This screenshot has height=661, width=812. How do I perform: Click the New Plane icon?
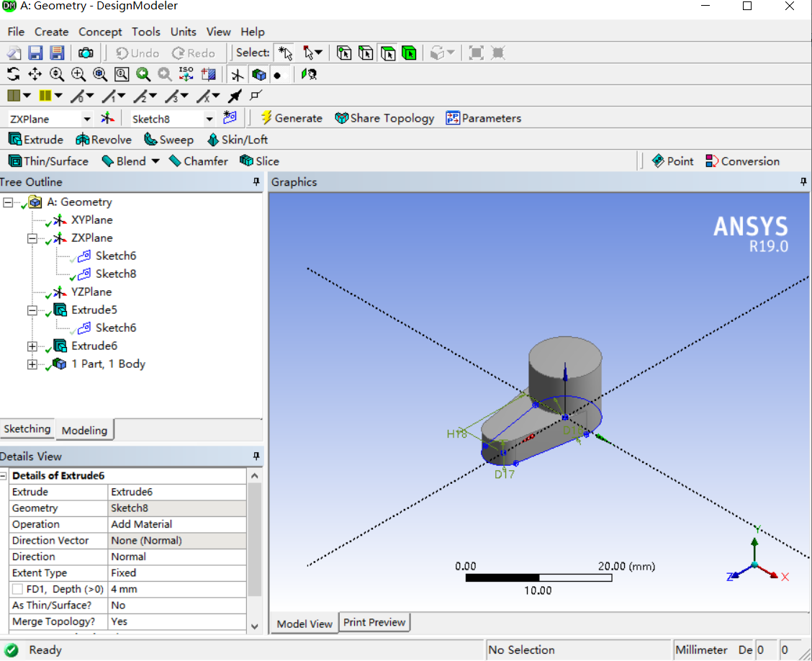pyautogui.click(x=108, y=119)
